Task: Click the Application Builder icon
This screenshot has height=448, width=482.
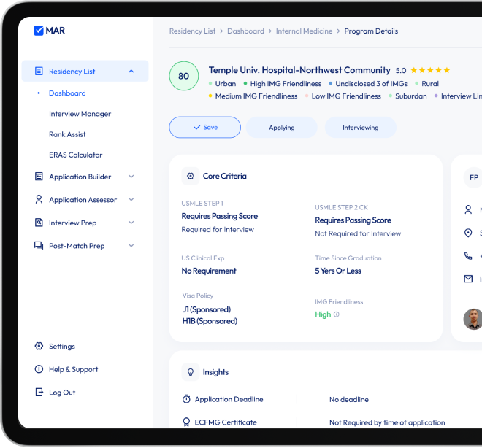Action: (39, 177)
